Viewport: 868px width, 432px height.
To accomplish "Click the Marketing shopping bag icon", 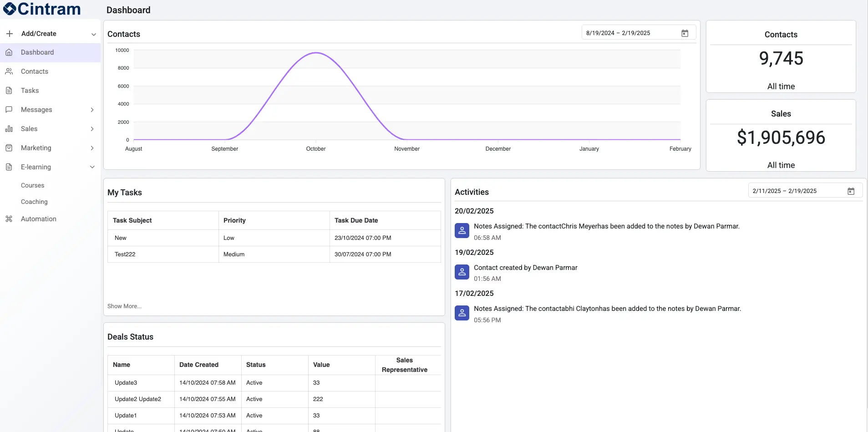I will 9,148.
